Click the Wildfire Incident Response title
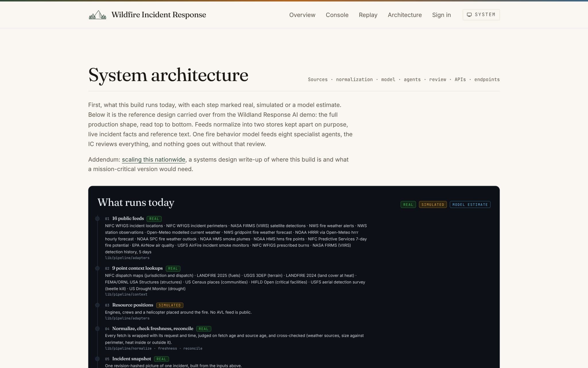This screenshot has width=588, height=368. tap(159, 15)
